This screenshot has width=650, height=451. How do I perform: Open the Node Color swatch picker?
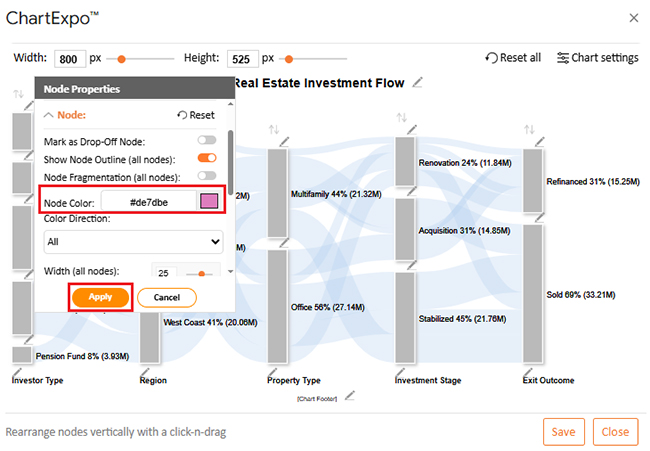pos(210,202)
